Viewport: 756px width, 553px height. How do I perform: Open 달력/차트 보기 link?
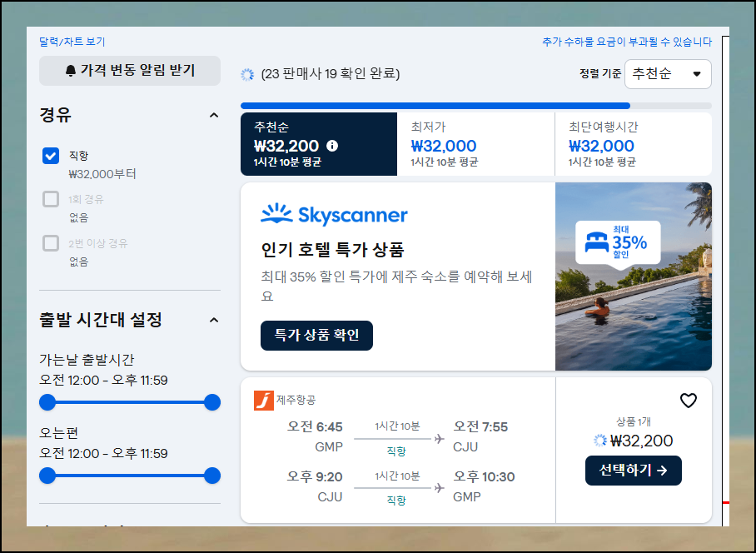[72, 42]
